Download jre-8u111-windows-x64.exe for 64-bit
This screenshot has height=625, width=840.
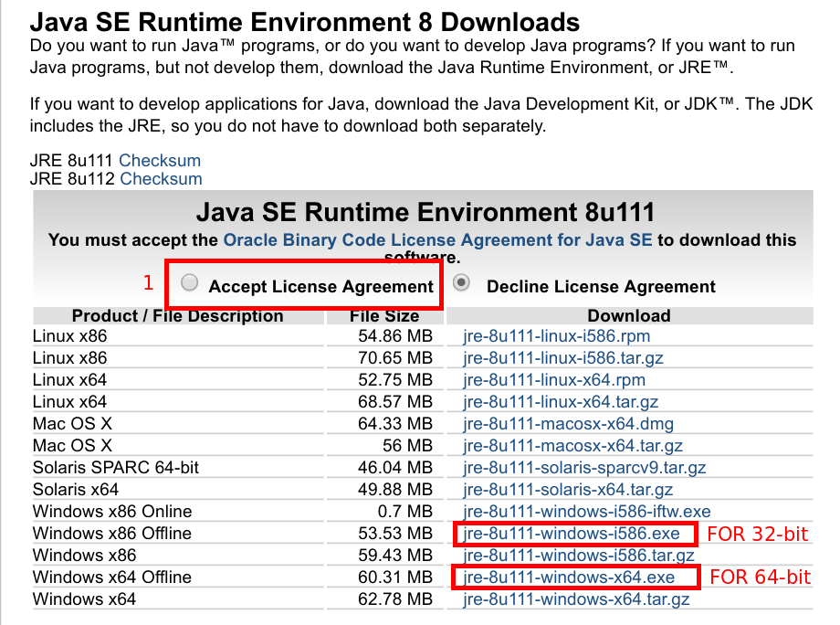pos(569,577)
